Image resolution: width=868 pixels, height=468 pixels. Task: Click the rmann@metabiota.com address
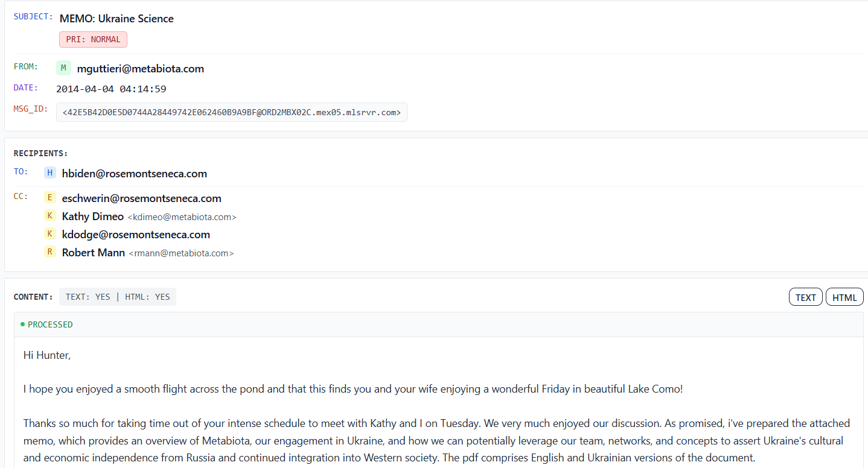tap(181, 253)
